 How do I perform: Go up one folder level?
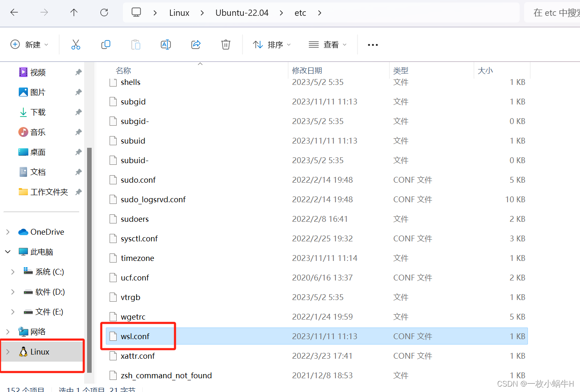(74, 12)
